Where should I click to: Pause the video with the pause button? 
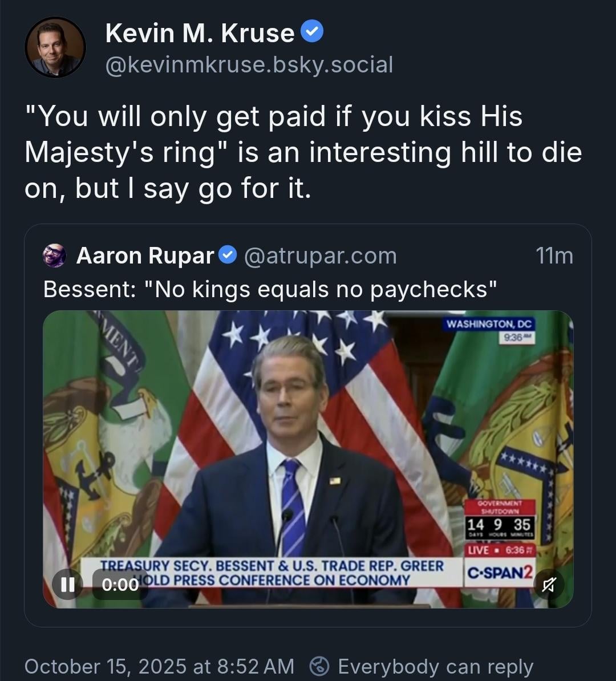[x=67, y=584]
